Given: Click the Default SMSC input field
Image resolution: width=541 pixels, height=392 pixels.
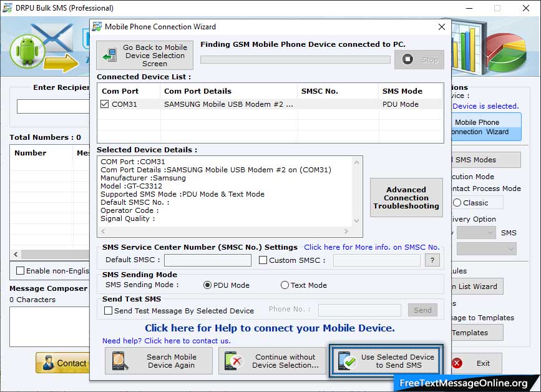Looking at the screenshot, I should [208, 260].
